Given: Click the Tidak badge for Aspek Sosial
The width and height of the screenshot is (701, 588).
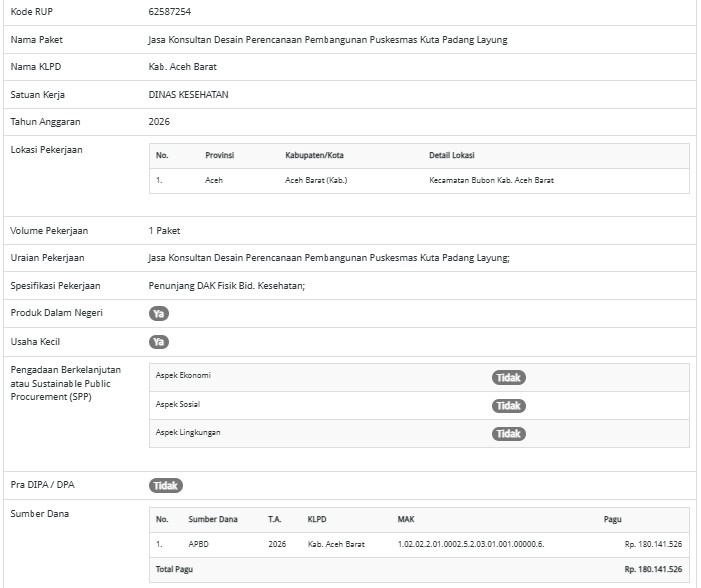Looking at the screenshot, I should (x=508, y=405).
